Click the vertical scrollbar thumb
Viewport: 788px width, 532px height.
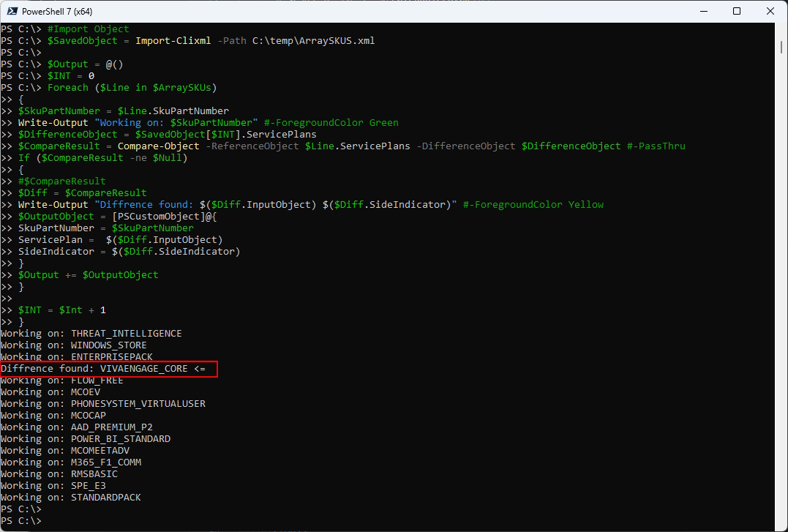(781, 47)
